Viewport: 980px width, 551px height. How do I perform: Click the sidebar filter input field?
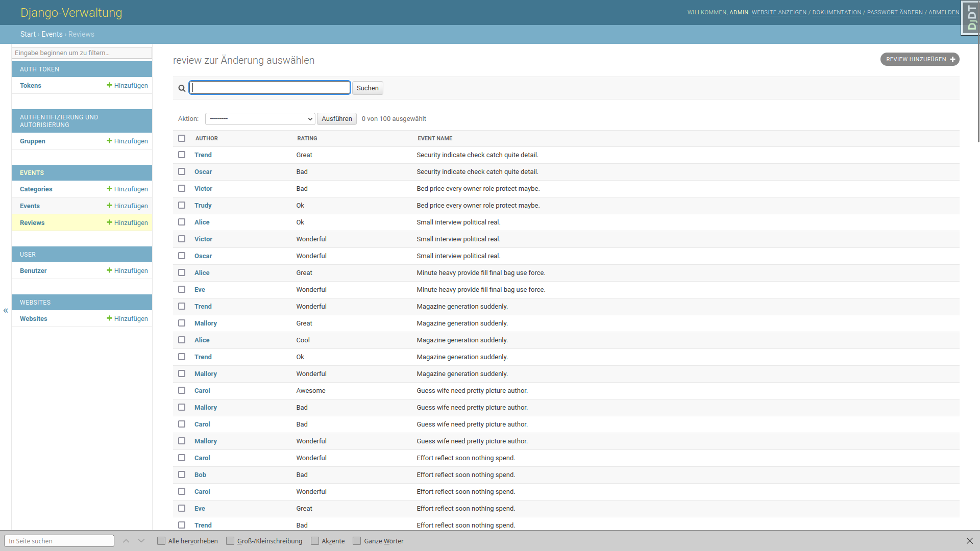[82, 53]
